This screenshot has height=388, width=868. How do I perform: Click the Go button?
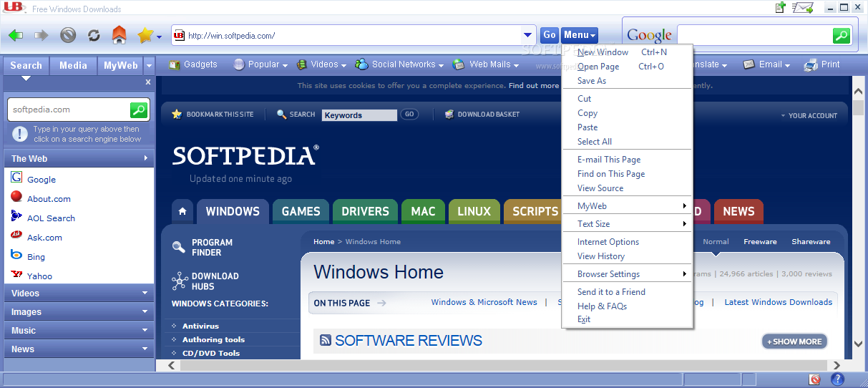tap(550, 35)
